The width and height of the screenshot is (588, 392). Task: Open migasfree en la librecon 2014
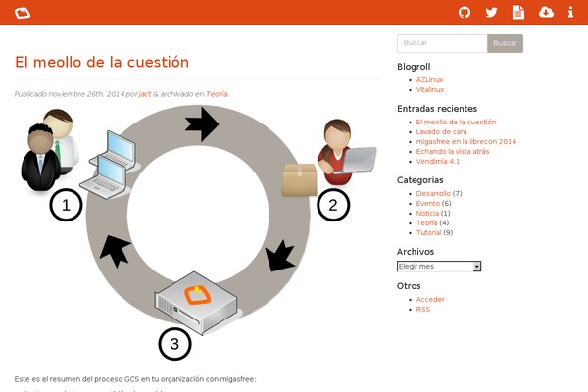(x=466, y=141)
